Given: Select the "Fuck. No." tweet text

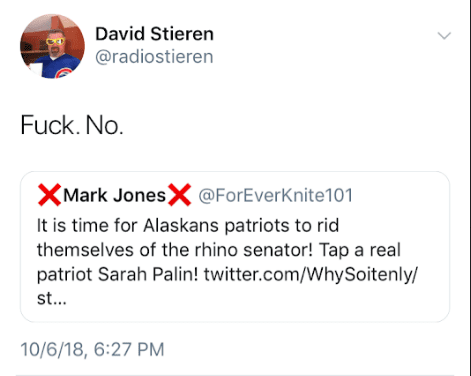Looking at the screenshot, I should [x=72, y=125].
